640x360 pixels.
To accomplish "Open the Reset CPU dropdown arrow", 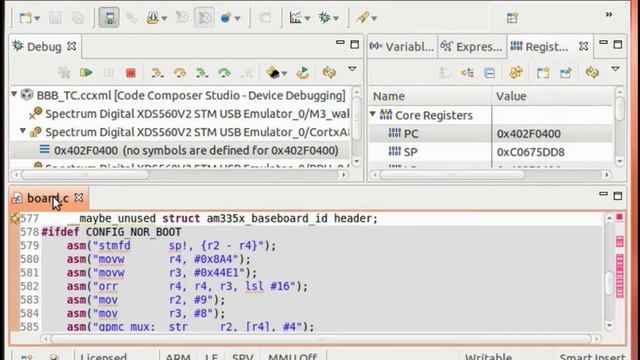I will 284,73.
